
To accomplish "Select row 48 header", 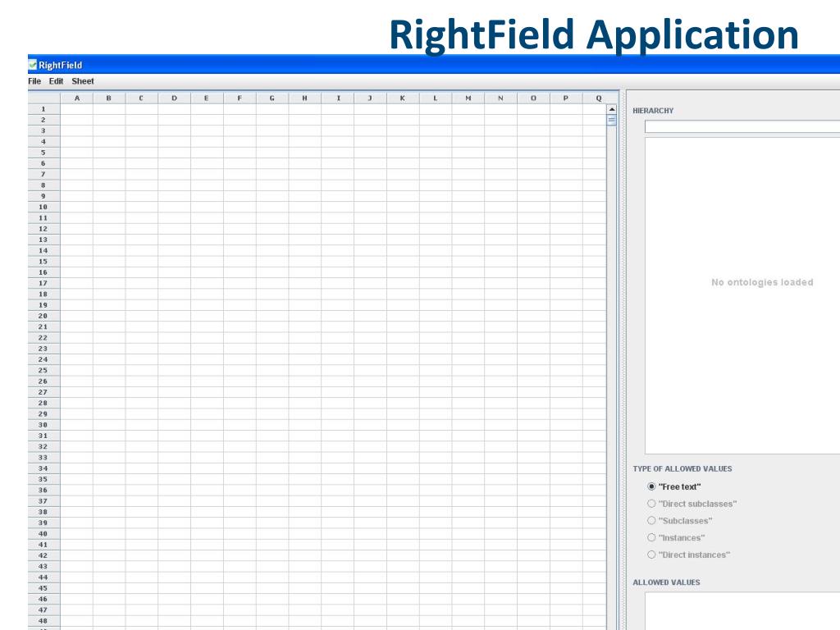I will pyautogui.click(x=44, y=621).
